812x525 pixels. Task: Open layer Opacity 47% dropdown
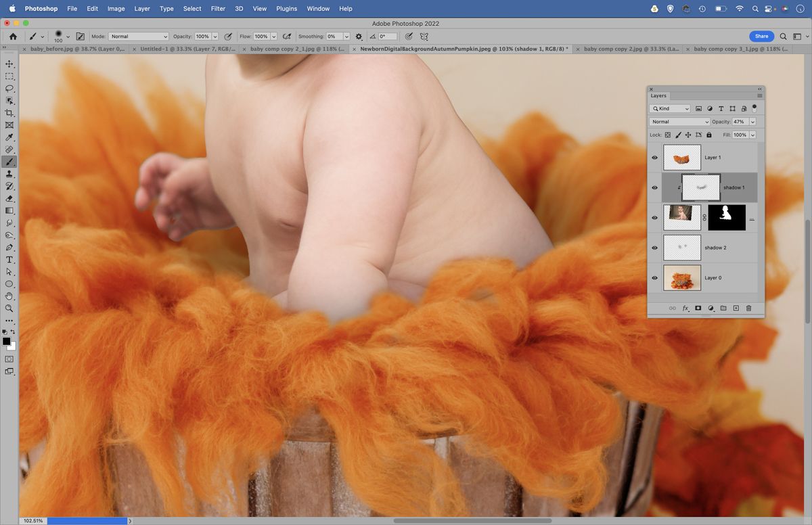click(x=752, y=122)
